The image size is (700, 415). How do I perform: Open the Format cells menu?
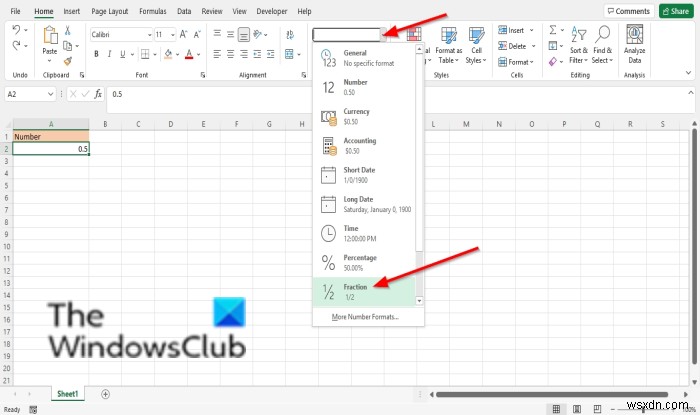pos(516,62)
